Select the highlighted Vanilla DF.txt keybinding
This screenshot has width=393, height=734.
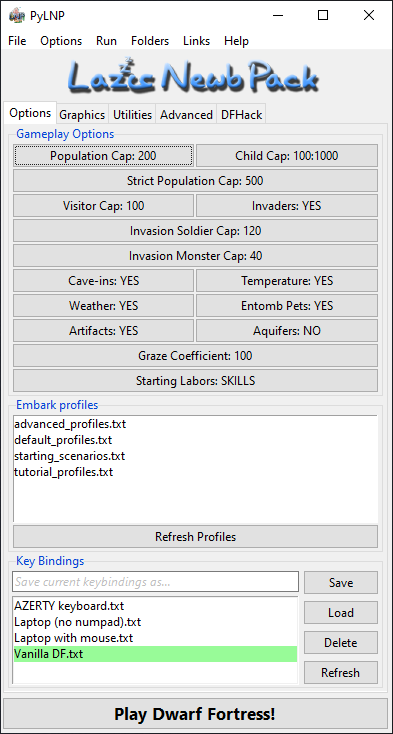coord(155,653)
